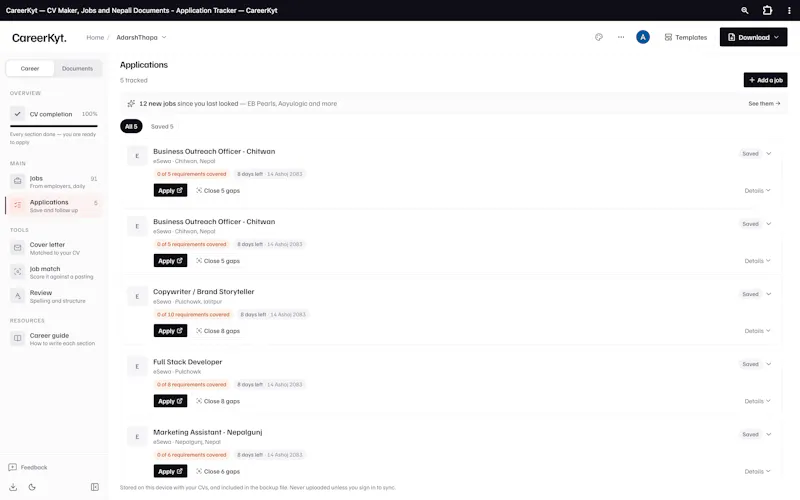Open Review in the sidebar menu

[54, 296]
